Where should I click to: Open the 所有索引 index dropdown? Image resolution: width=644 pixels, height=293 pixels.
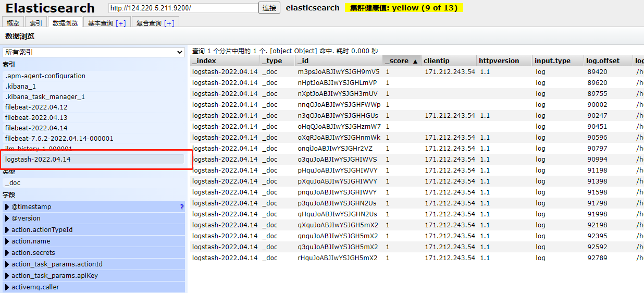tap(94, 52)
